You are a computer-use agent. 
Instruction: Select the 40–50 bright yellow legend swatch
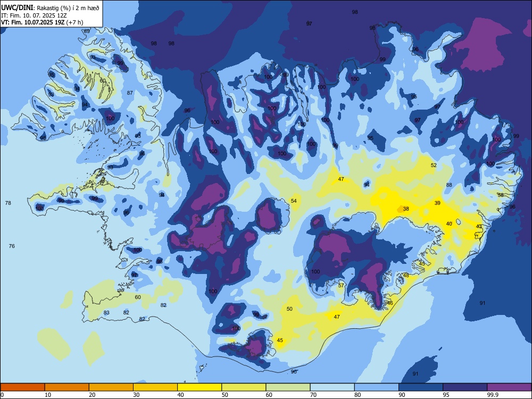[x=199, y=387]
